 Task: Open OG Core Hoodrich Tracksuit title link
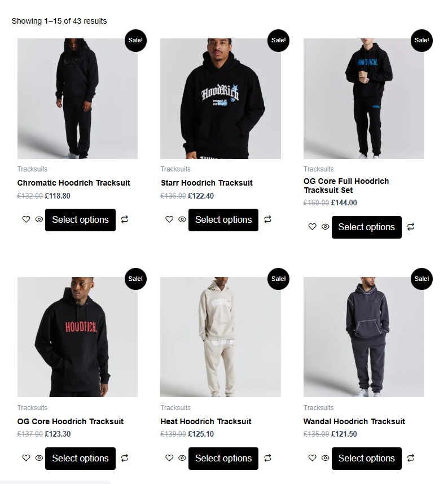point(71,421)
